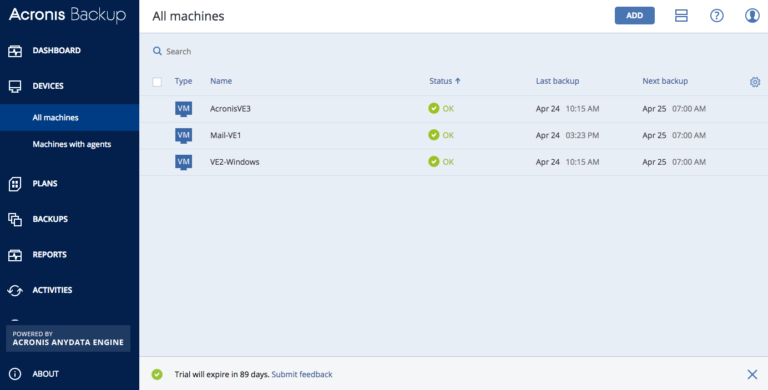Viewport: 768px width, 390px height.
Task: Click the All machines page title
Action: (x=188, y=16)
